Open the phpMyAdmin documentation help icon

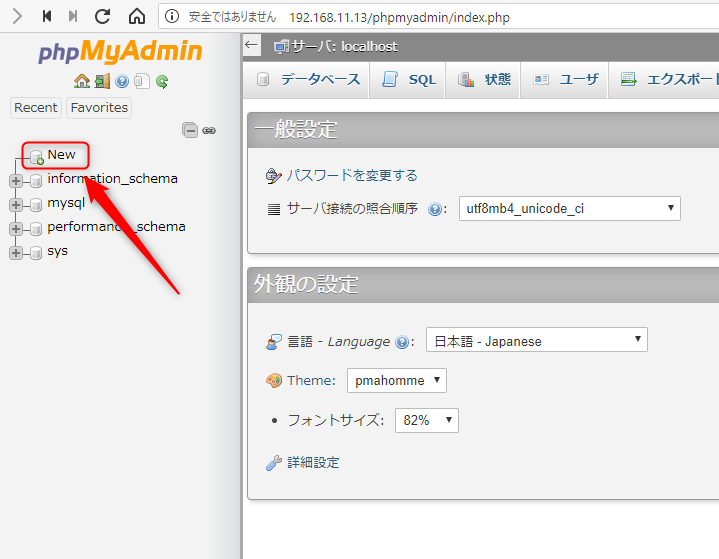click(x=122, y=82)
